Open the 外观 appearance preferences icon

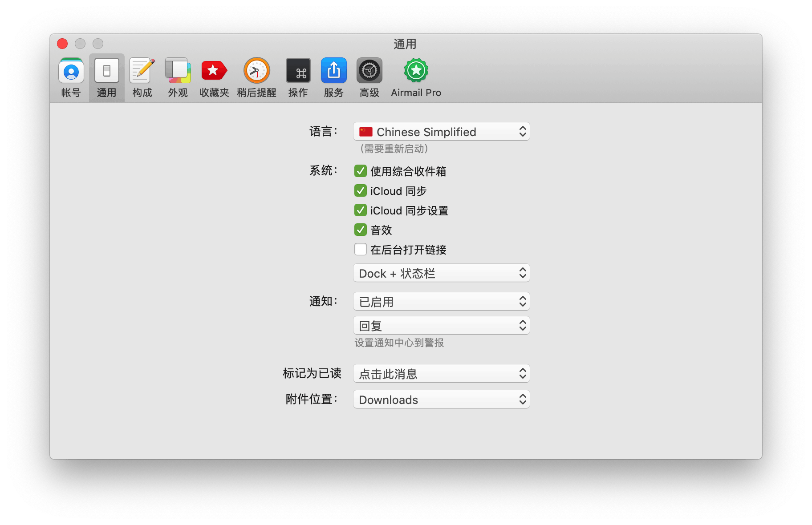coord(178,71)
